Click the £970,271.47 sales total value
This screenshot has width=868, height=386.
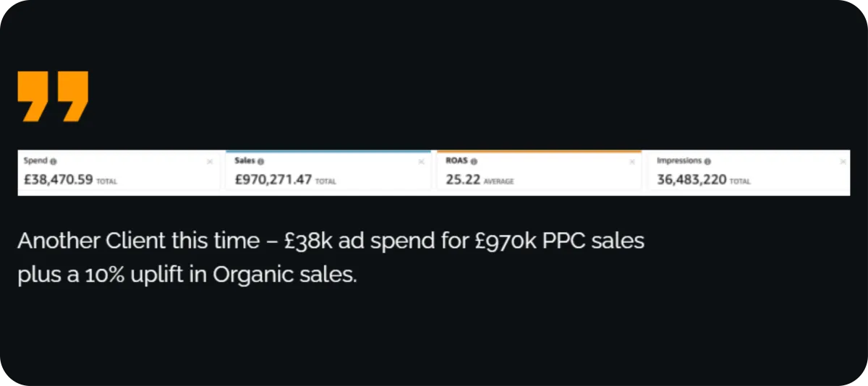273,180
